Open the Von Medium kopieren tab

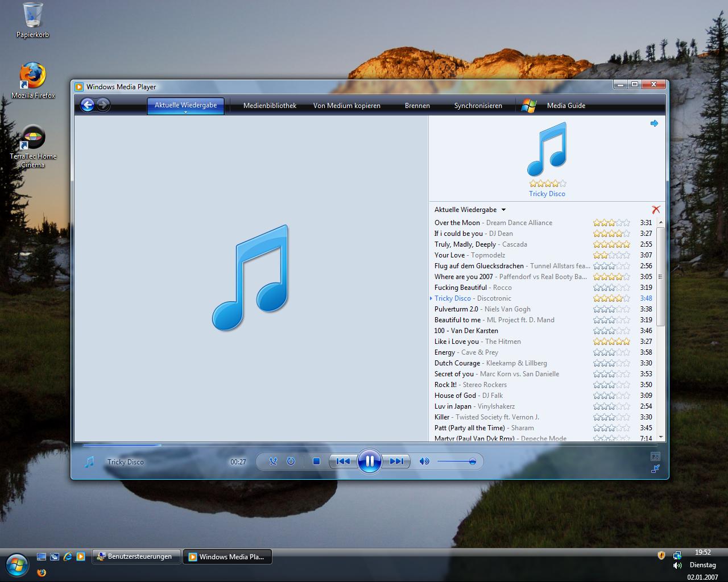tap(347, 106)
